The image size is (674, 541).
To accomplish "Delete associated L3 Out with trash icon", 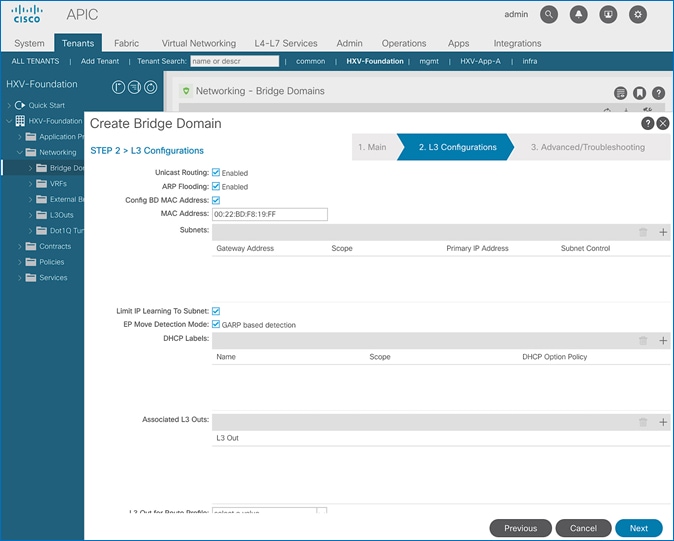I will click(643, 422).
